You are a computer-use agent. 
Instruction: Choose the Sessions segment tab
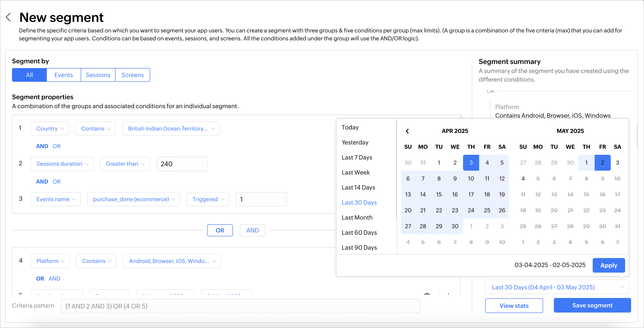(x=98, y=75)
